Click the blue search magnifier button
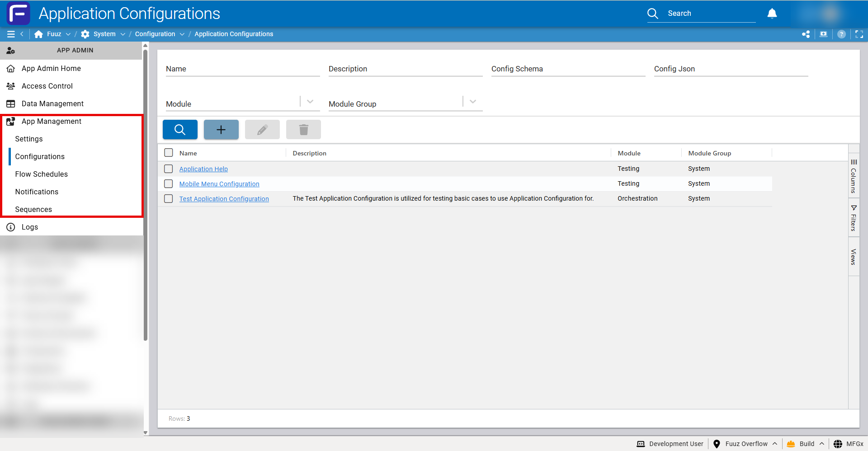This screenshot has width=868, height=451. coord(180,130)
